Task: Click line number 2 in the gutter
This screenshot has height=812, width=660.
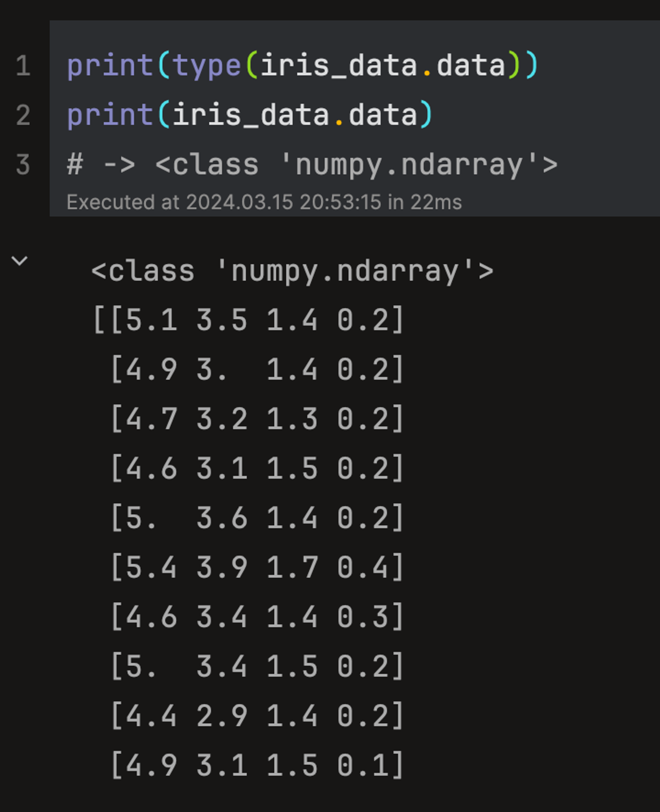Action: (x=23, y=115)
